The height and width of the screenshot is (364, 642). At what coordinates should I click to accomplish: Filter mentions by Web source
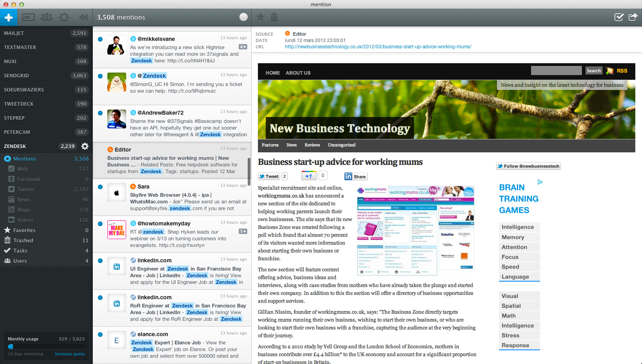[x=46, y=169]
